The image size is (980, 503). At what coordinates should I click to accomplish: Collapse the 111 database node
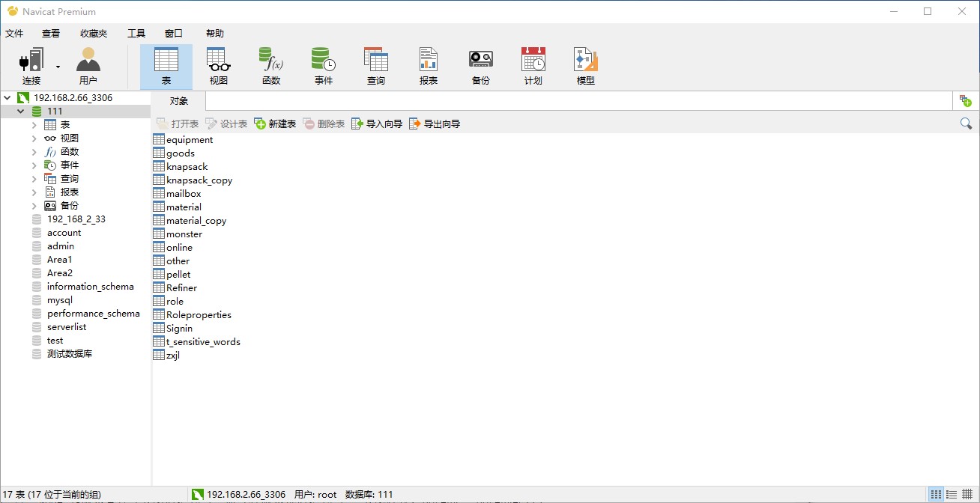tap(21, 112)
